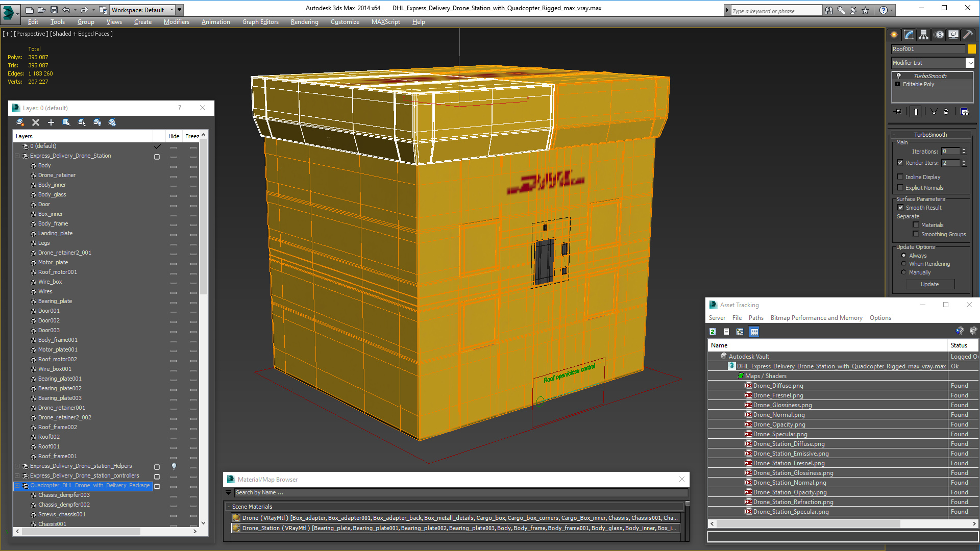The height and width of the screenshot is (551, 980).
Task: Click the binoculars search icon
Action: (829, 11)
